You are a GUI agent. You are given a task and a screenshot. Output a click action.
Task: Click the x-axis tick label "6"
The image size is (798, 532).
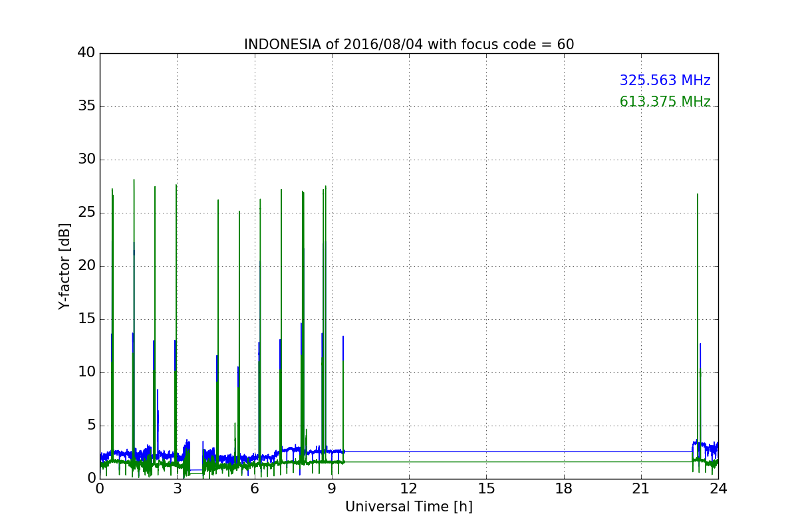(255, 489)
